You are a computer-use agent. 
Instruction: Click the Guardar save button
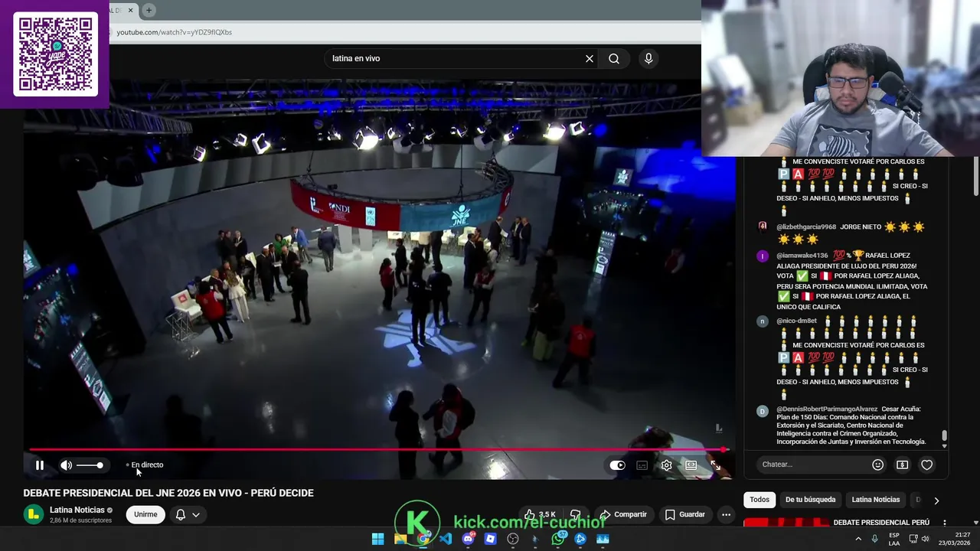685,514
